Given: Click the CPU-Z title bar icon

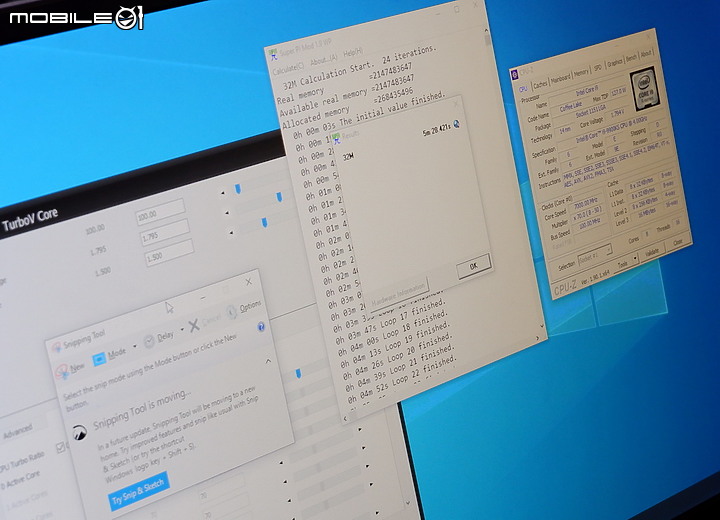Looking at the screenshot, I should [x=515, y=74].
